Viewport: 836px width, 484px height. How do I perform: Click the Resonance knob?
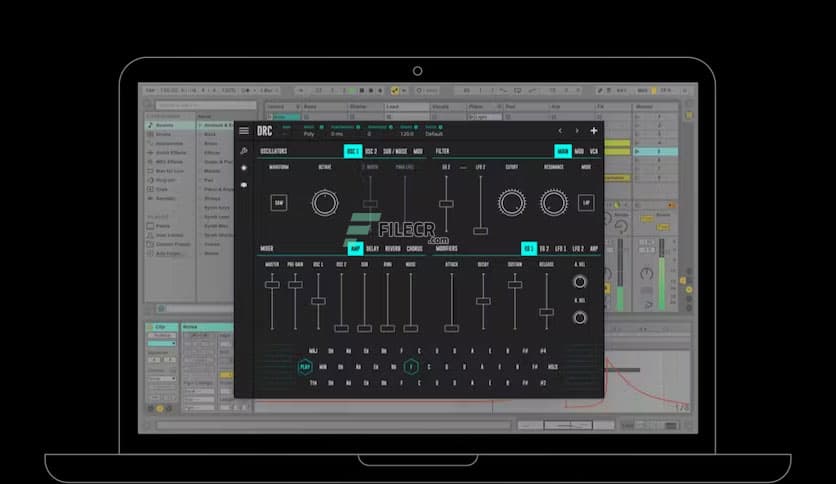[553, 203]
